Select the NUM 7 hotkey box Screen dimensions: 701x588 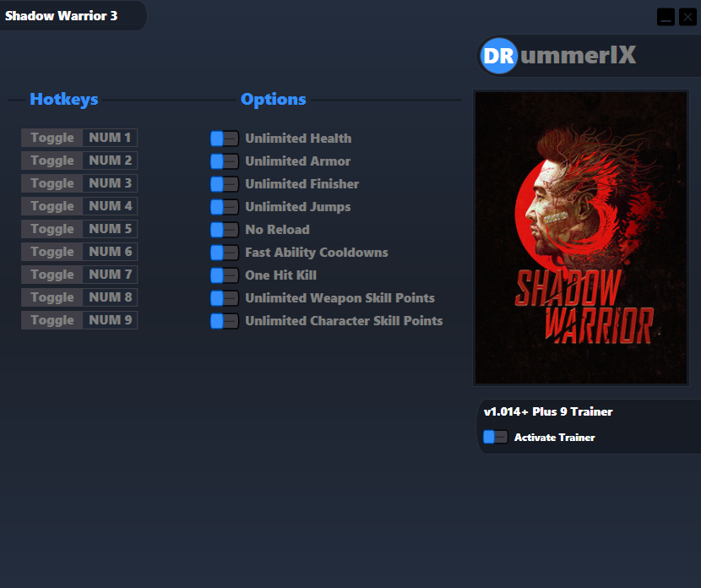tap(110, 275)
